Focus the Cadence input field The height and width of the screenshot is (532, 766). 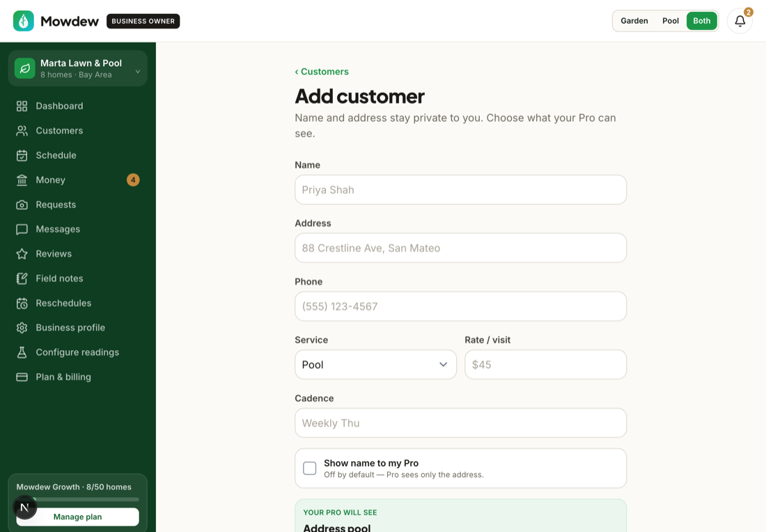460,423
